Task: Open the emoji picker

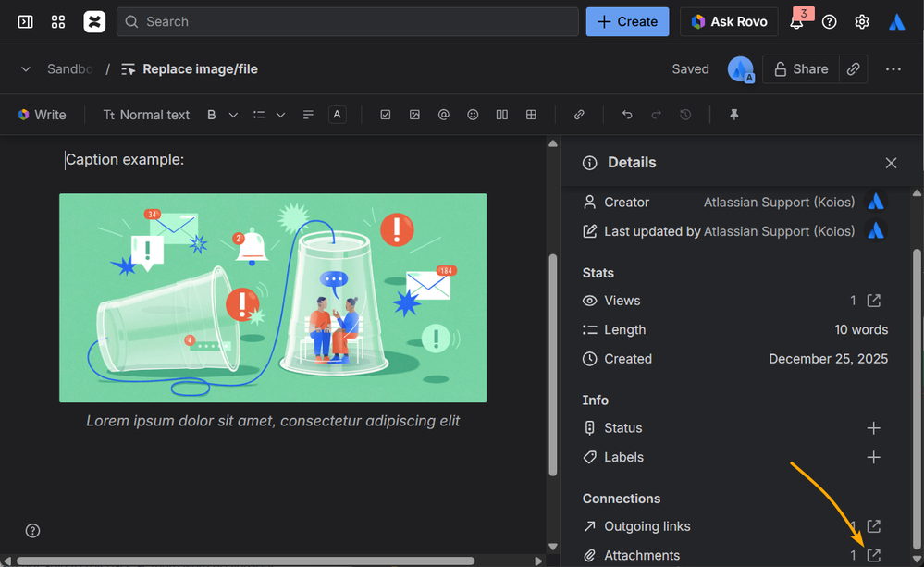Action: (x=473, y=115)
